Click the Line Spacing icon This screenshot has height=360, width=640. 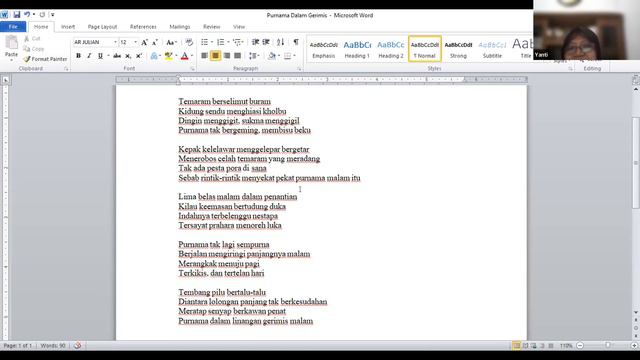pos(252,56)
